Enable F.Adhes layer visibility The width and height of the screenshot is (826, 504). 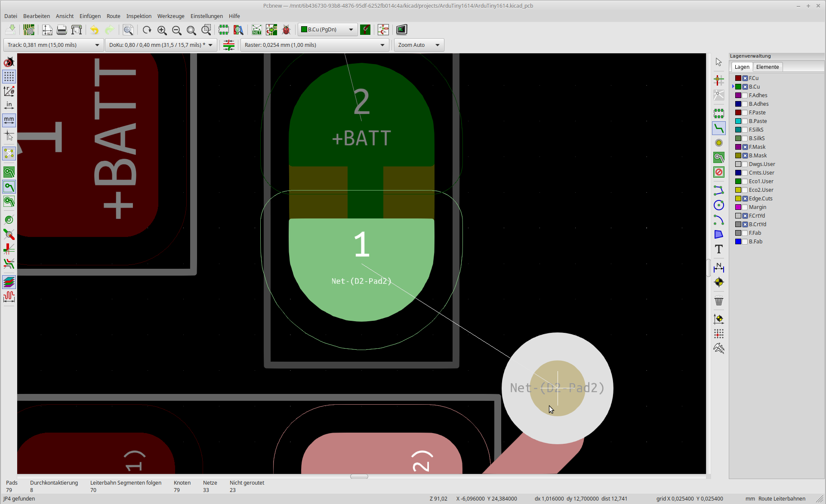(x=745, y=95)
